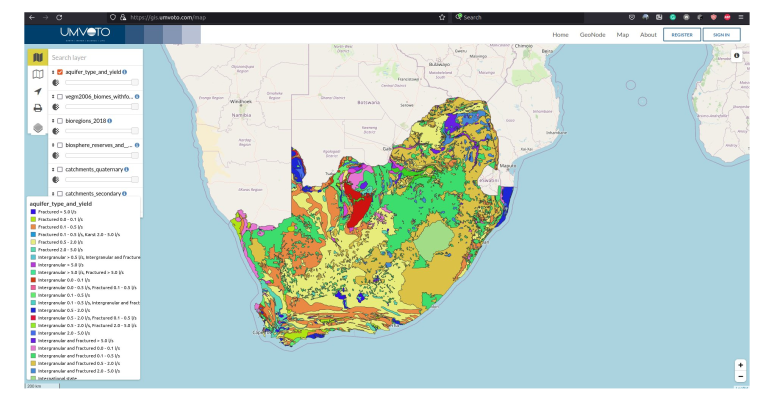Click drag handle beside bioregions_2018 row
769x399 pixels.
(x=53, y=121)
